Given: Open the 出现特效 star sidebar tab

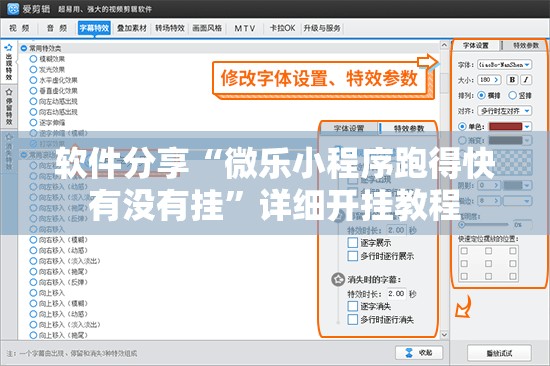Looking at the screenshot, I should pyautogui.click(x=9, y=62).
